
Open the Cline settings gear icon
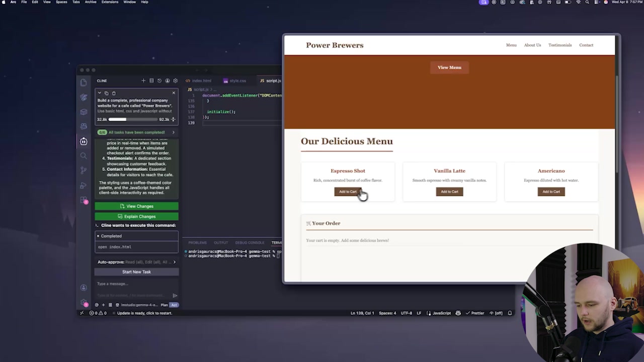(x=175, y=81)
